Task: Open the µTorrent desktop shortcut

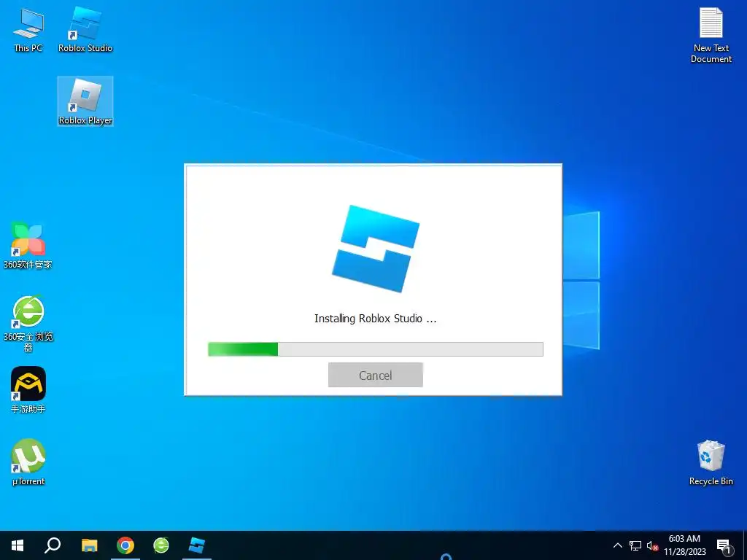Action: click(x=28, y=462)
